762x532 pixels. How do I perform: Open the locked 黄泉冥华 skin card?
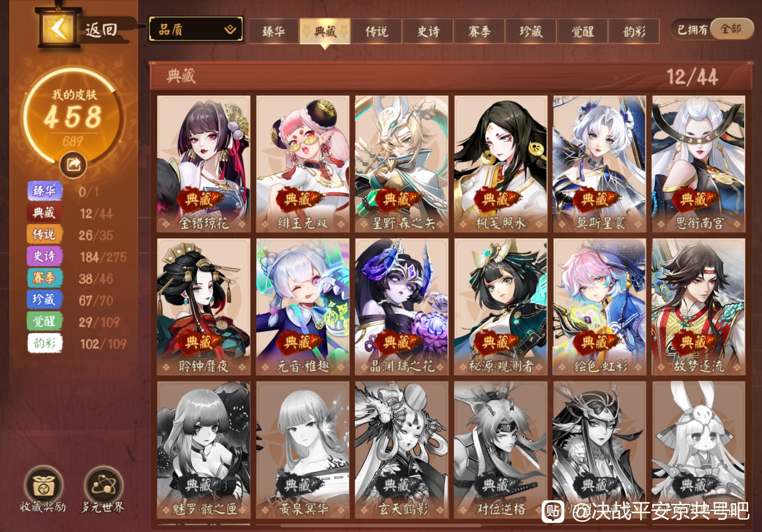[303, 450]
